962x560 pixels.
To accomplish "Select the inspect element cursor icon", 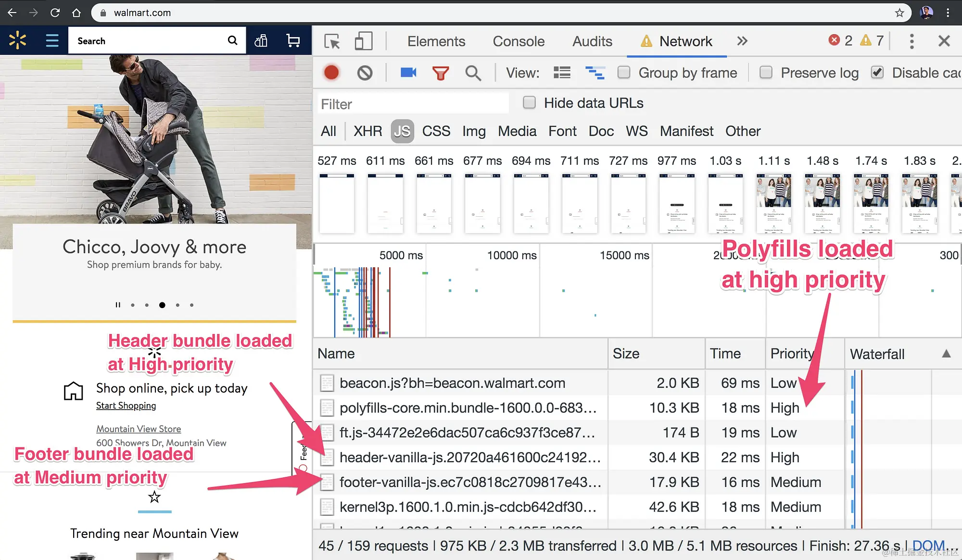I will (332, 41).
